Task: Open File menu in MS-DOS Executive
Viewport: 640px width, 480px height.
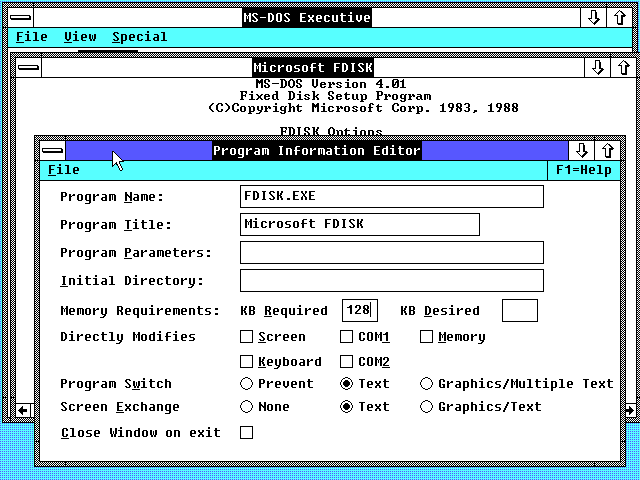Action: (x=32, y=37)
